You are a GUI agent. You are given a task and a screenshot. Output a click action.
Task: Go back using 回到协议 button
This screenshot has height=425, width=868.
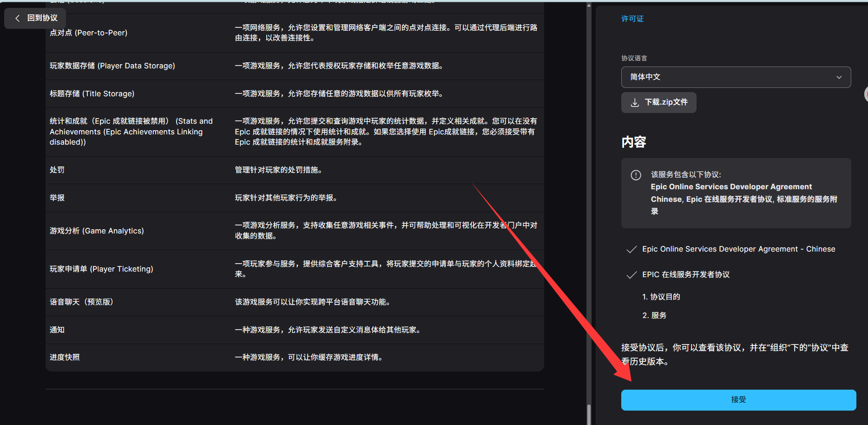pos(35,18)
